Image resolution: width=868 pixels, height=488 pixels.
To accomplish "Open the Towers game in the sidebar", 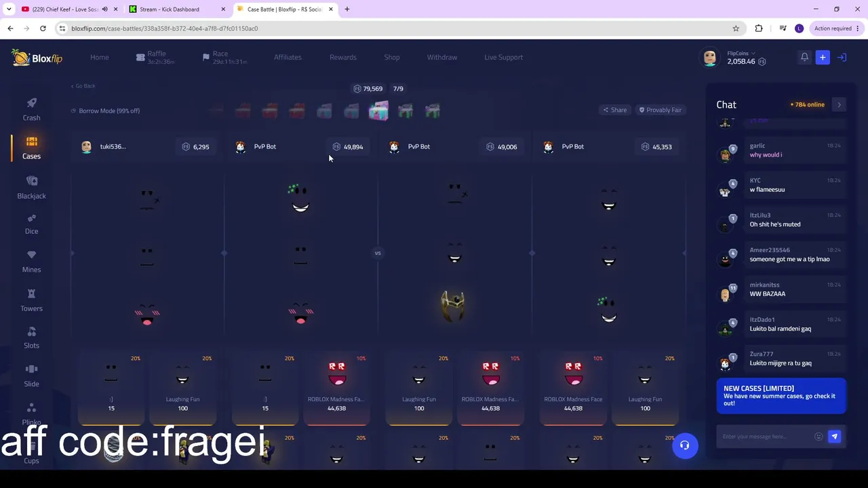I will point(31,300).
